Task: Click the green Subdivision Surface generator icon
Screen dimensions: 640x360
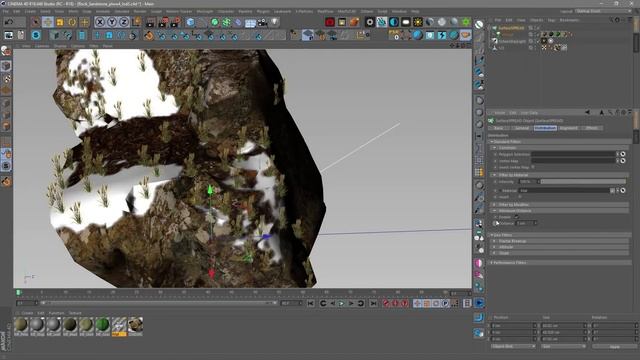Action: click(215, 22)
